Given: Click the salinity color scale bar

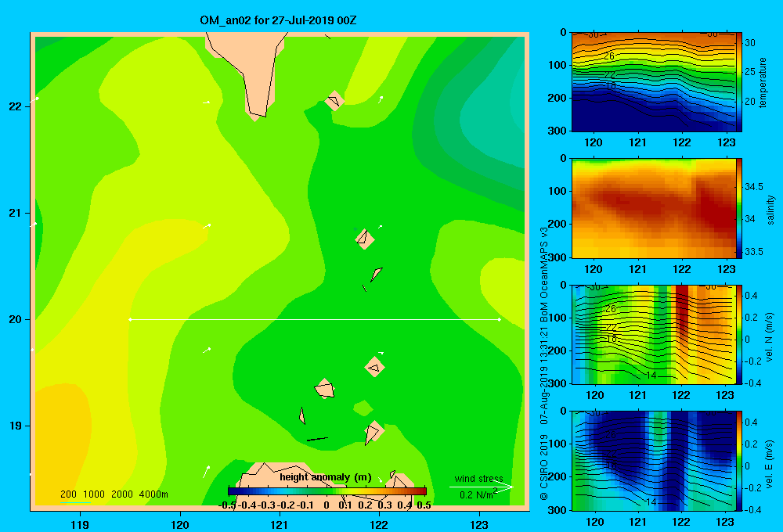Looking at the screenshot, I should [739, 208].
